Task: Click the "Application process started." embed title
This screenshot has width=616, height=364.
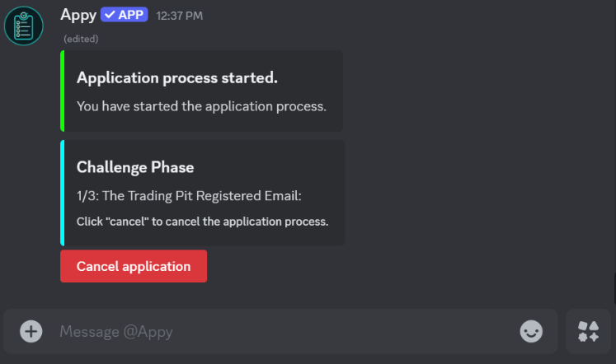Action: [176, 77]
